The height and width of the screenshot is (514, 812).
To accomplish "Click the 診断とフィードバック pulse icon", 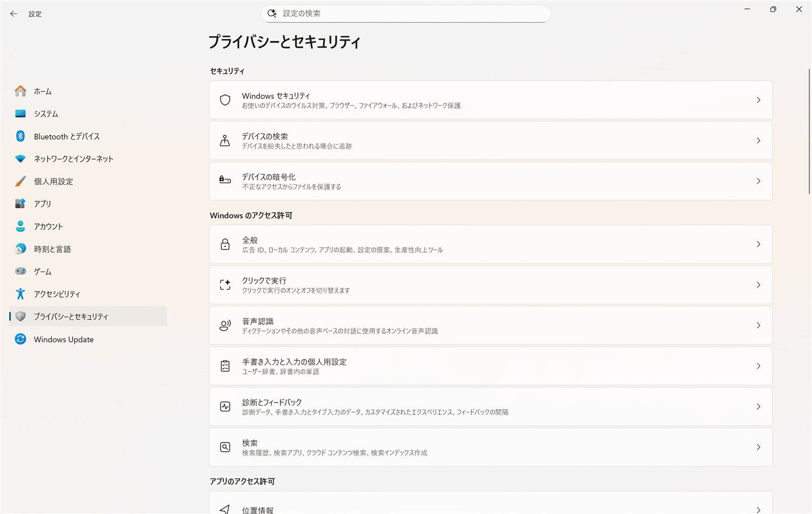I will coord(225,407).
